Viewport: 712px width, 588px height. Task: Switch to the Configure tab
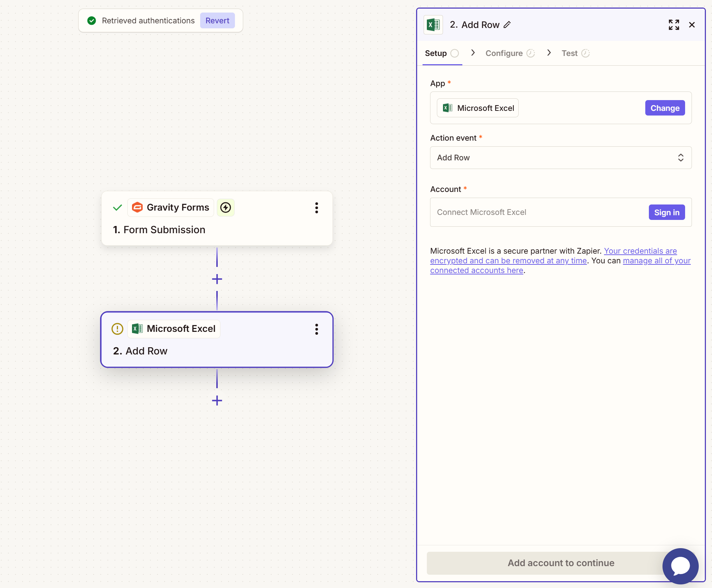[504, 53]
